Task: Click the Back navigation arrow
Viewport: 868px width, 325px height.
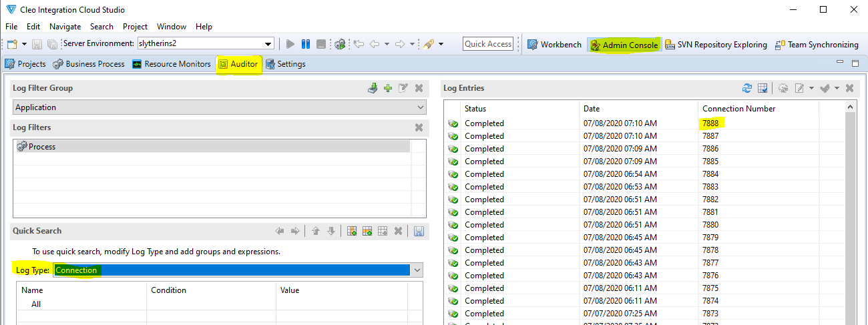Action: pos(374,44)
